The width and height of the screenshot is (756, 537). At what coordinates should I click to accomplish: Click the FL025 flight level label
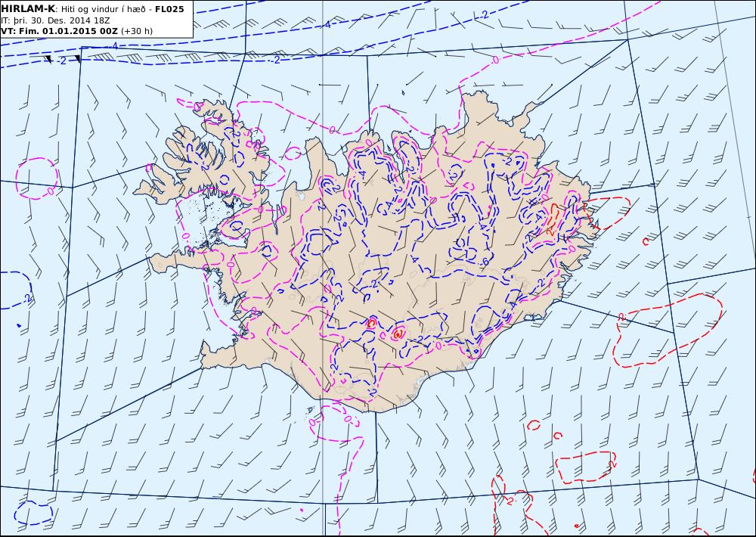[169, 9]
